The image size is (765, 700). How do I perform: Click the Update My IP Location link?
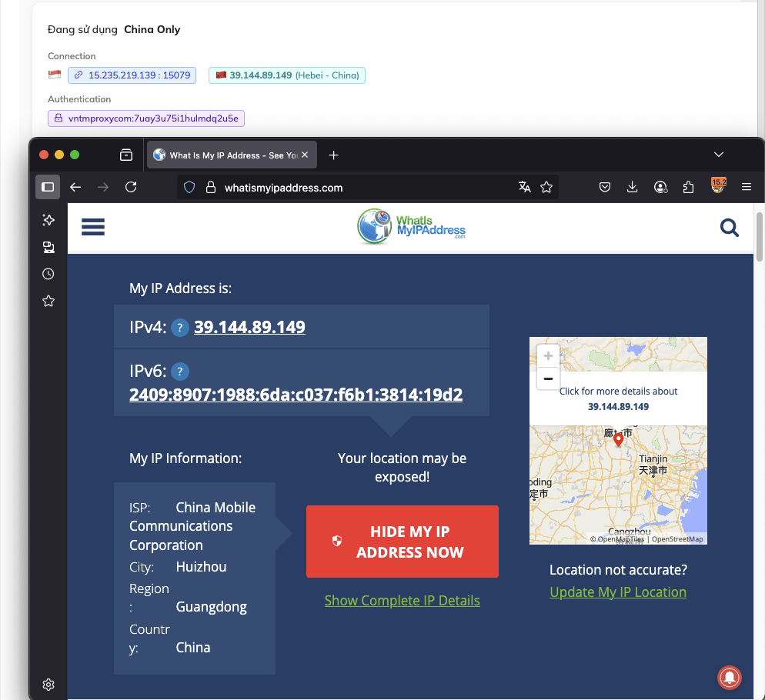618,592
